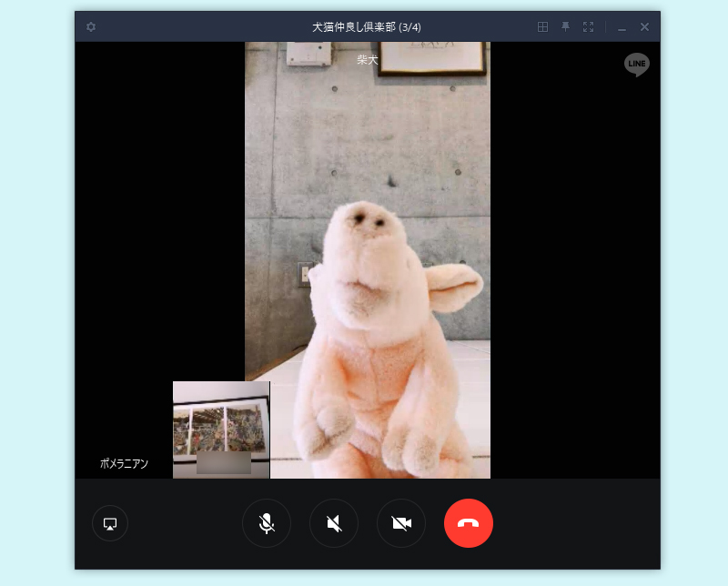Click the 犬猫仲良し倶楽部 (3/4) window title
Viewport: 728px width, 586px height.
(x=367, y=27)
